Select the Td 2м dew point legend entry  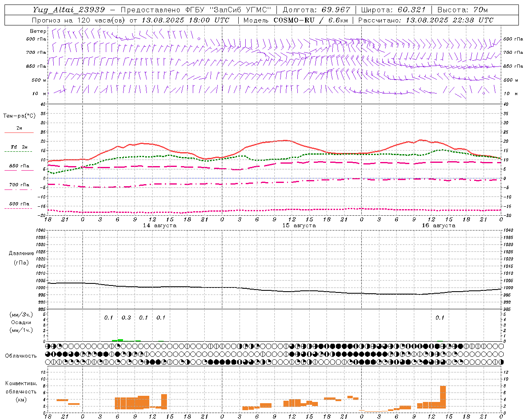pyautogui.click(x=19, y=147)
